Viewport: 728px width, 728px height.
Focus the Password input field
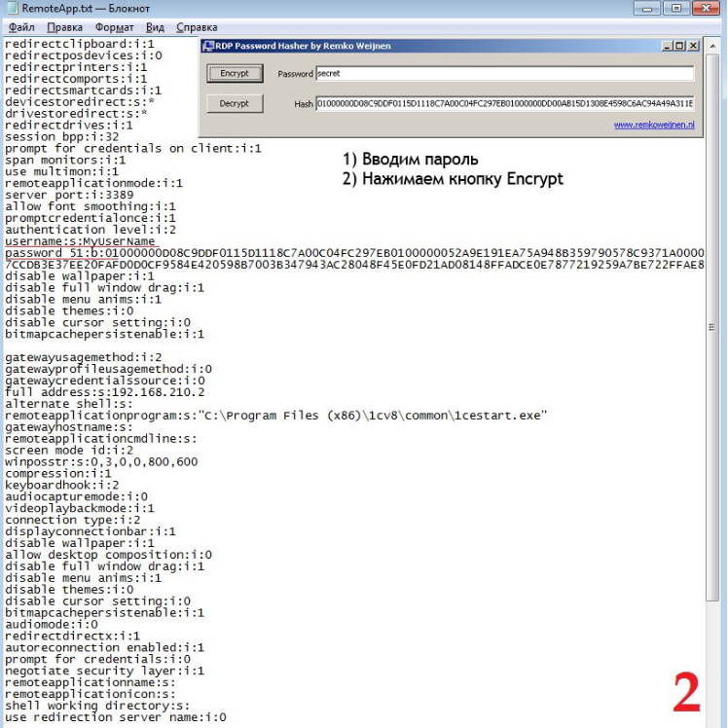[x=504, y=74]
